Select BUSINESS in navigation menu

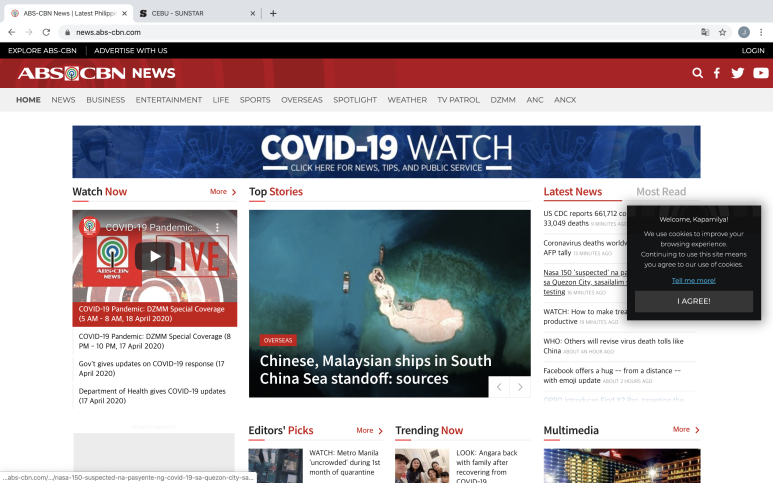click(105, 100)
